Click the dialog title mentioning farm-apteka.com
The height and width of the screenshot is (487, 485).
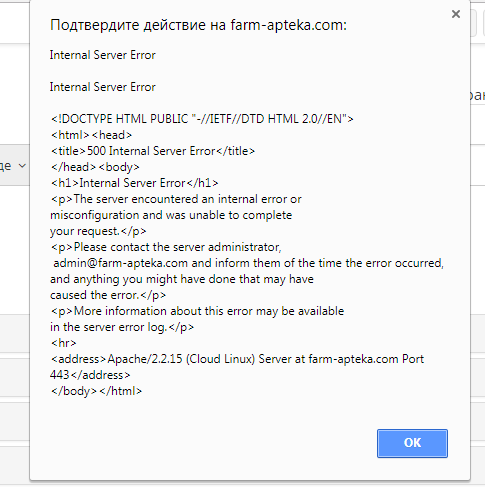pyautogui.click(x=198, y=25)
